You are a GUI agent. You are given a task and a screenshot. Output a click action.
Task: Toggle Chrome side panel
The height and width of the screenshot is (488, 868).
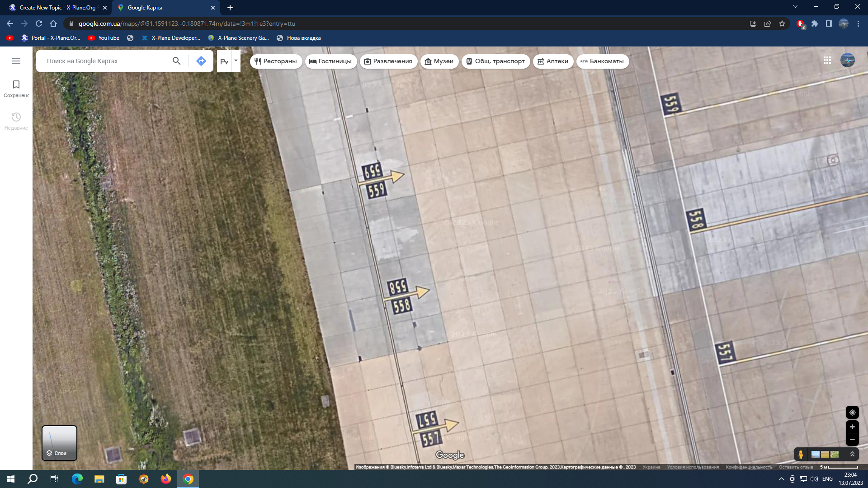tap(829, 23)
